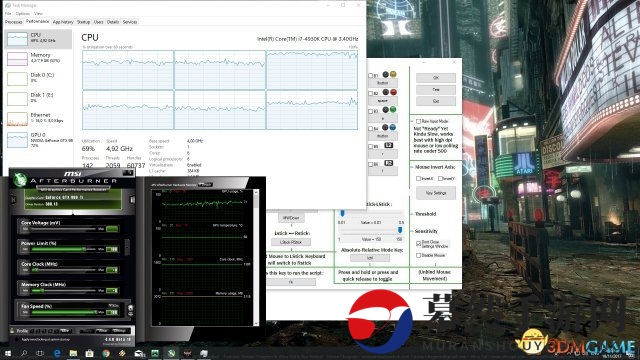
Task: Toggle Don't Close Settings Window checkbox
Action: (x=418, y=243)
